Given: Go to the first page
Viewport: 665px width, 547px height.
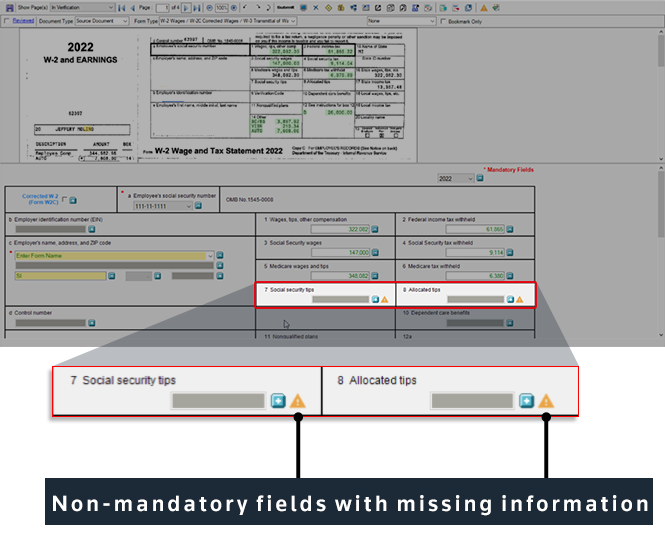Looking at the screenshot, I should [x=122, y=8].
